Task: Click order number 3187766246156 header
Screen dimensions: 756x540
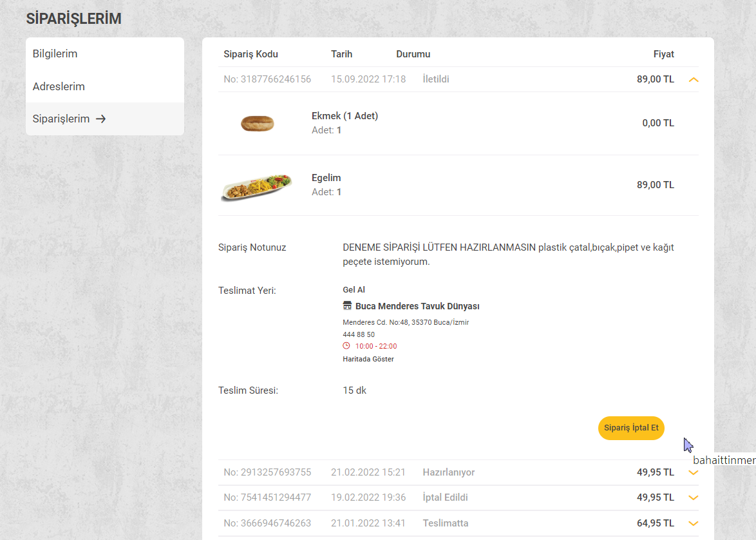Action: coord(267,79)
